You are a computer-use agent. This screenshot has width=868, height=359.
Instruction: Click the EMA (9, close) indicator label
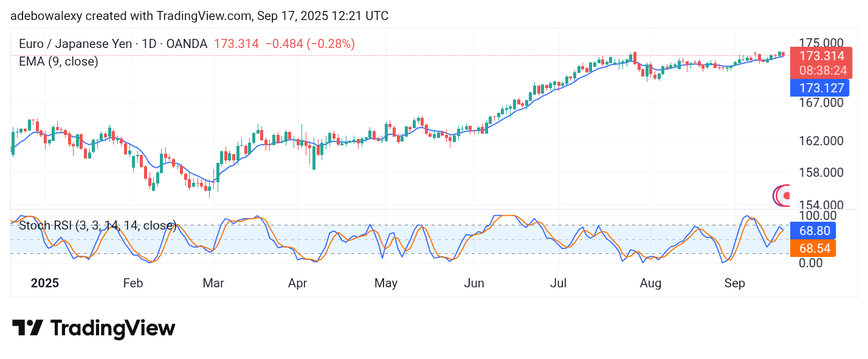coord(58,61)
